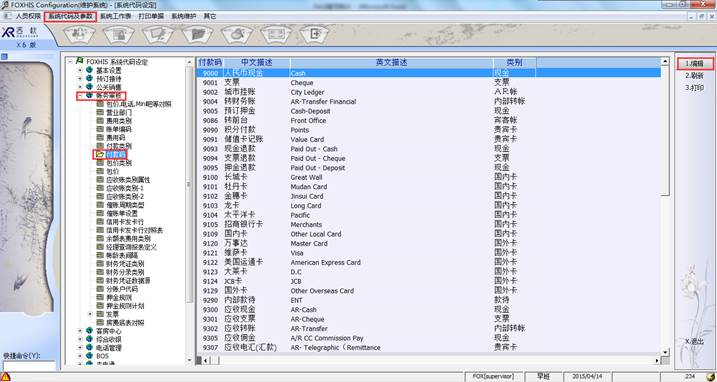Click the 英文描述 column header
Viewport: 717px width, 382px height.
pyautogui.click(x=391, y=62)
